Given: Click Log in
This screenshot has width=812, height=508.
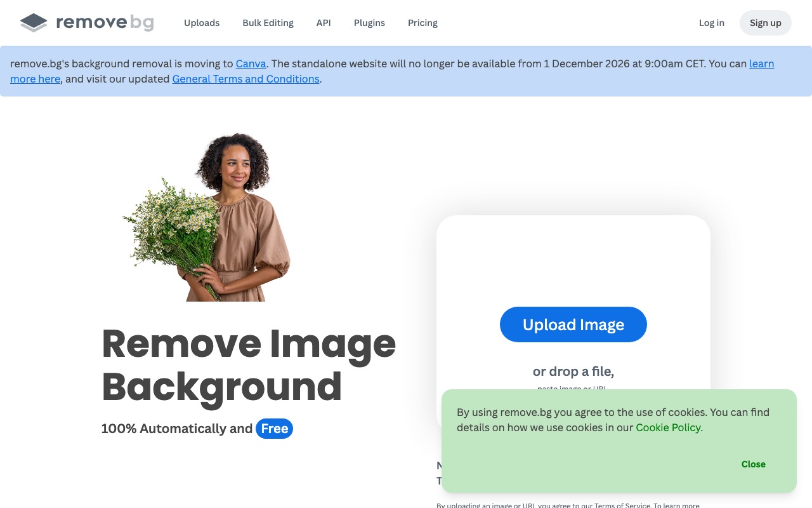Looking at the screenshot, I should 711,23.
